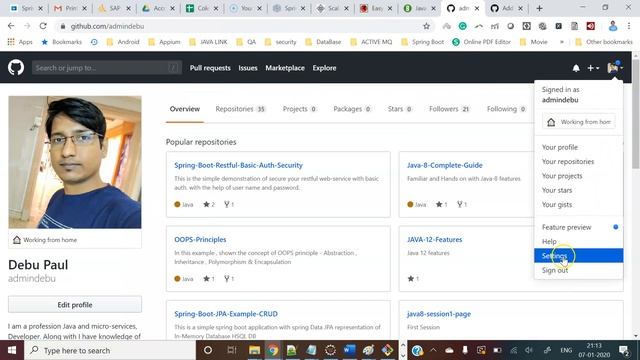Toggle the user avatar menu
The width and height of the screenshot is (640, 360).
pyautogui.click(x=615, y=68)
